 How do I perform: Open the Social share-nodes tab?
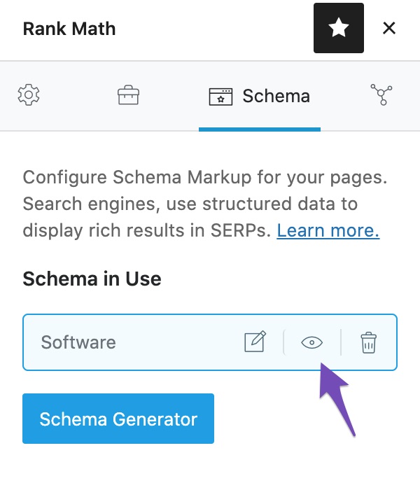tap(383, 95)
